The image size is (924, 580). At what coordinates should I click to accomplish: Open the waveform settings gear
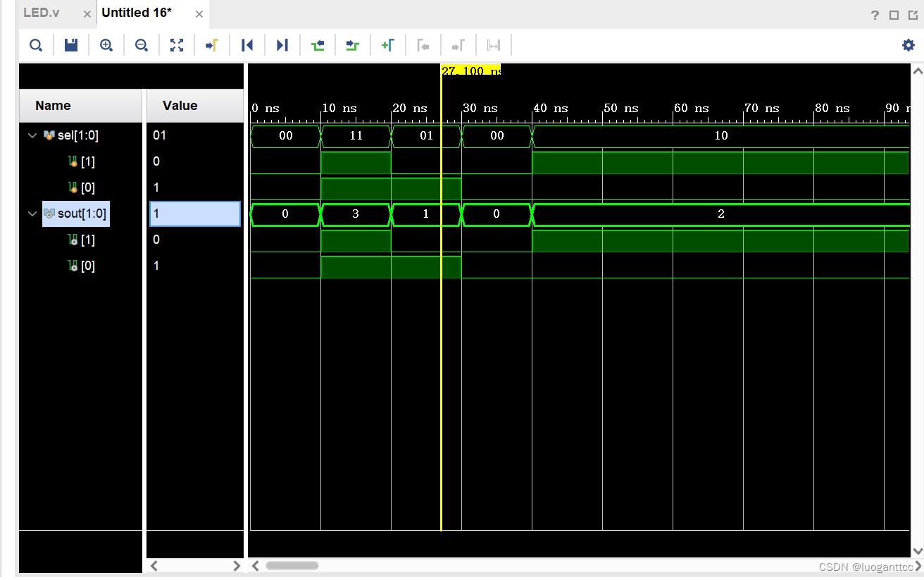coord(908,45)
